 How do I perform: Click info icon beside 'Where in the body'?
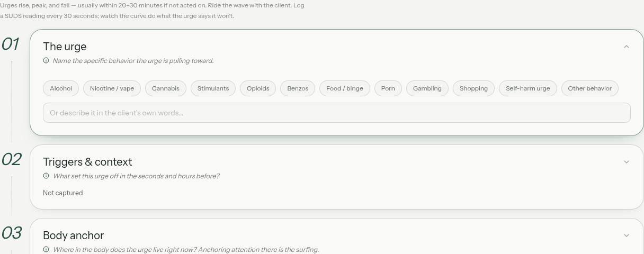click(46, 249)
